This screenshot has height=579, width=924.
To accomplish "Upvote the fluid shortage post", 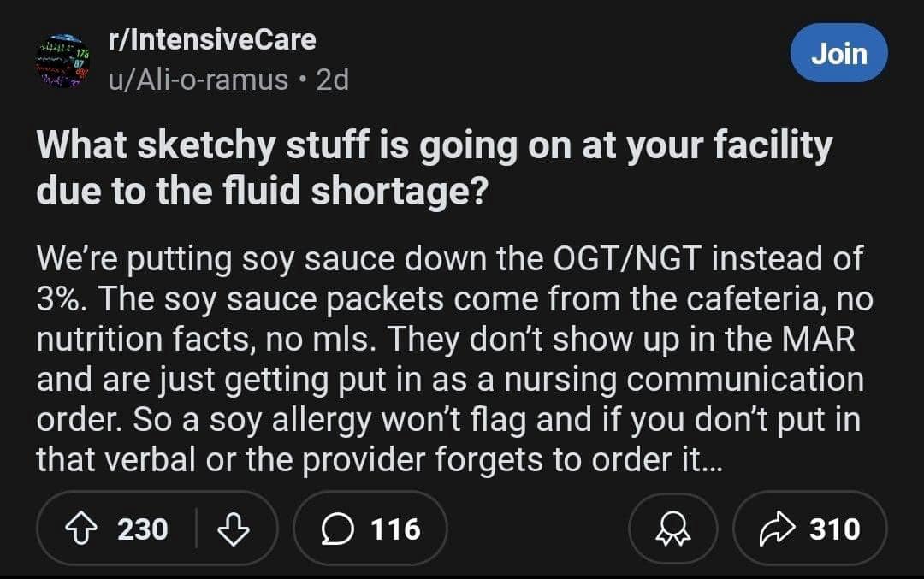I will click(83, 529).
